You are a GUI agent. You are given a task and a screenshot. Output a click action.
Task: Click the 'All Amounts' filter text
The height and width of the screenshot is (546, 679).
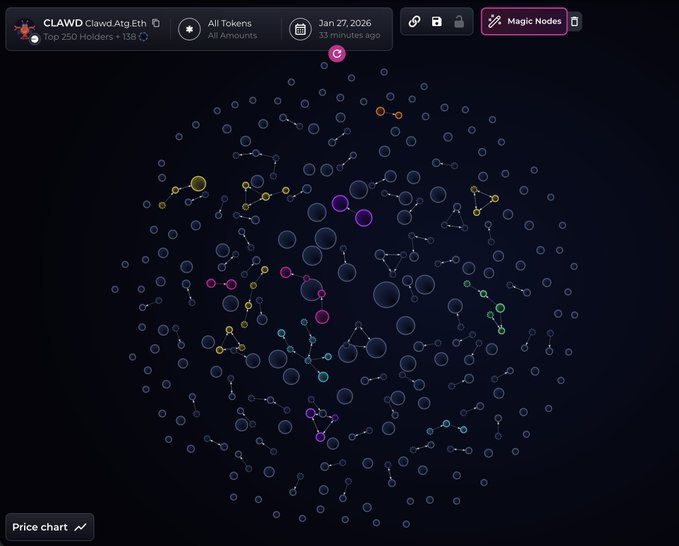tap(232, 36)
